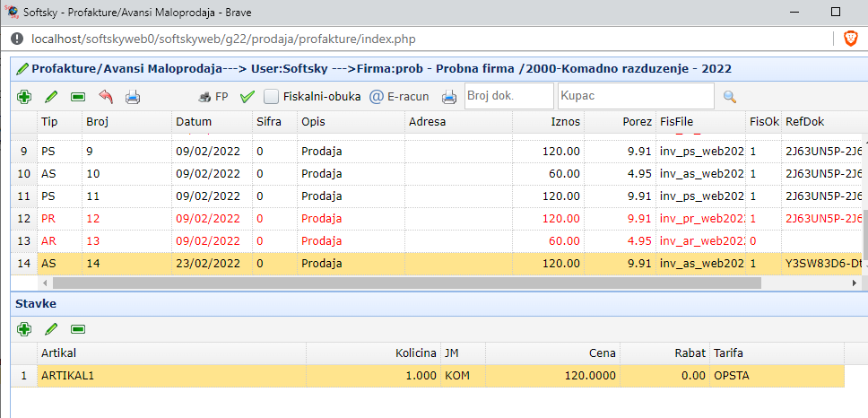Delete item with Stavke minus icon
The image size is (868, 418).
pyautogui.click(x=78, y=329)
